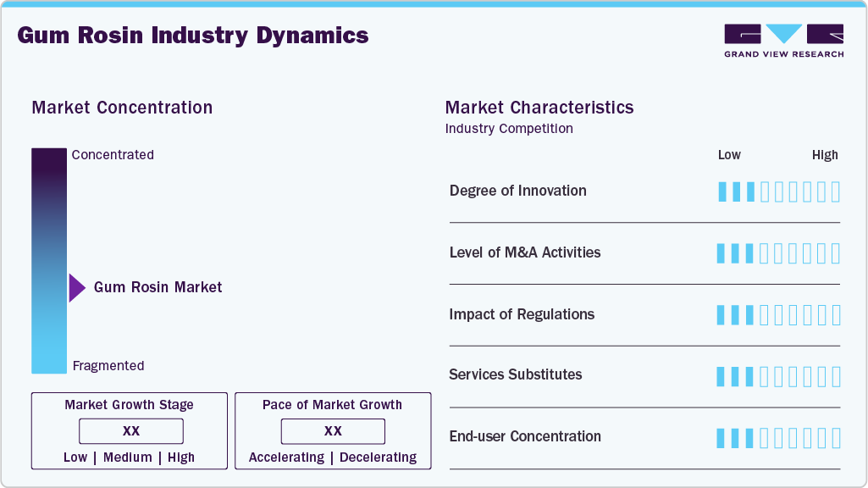868x488 pixels.
Task: Click the last empty bar of Level of M&A Activities
Action: [836, 253]
